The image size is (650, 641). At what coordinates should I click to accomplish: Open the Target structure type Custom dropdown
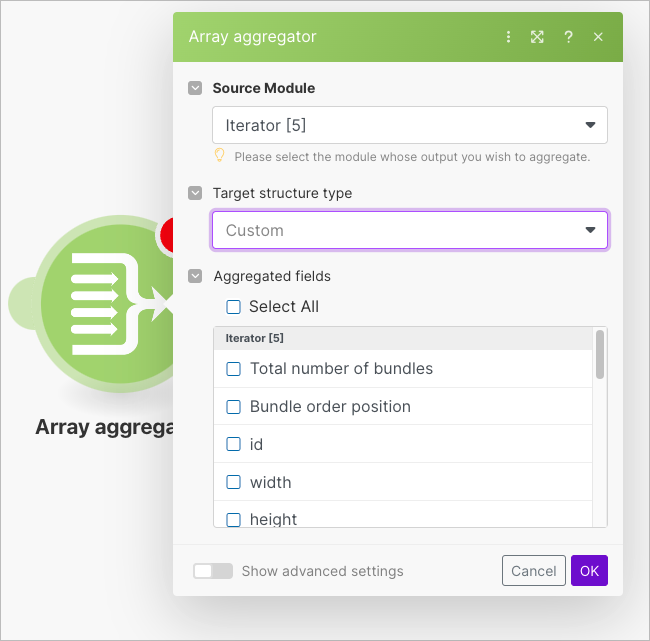pyautogui.click(x=409, y=230)
